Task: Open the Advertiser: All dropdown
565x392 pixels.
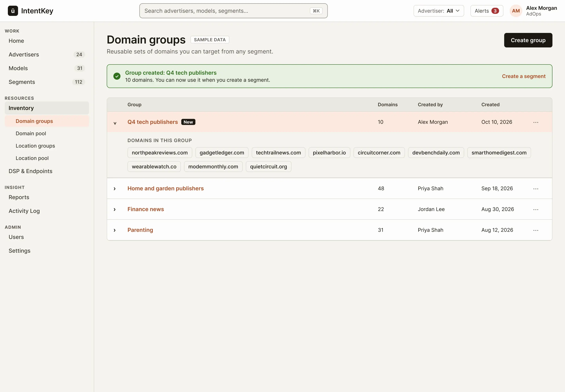Action: point(439,11)
